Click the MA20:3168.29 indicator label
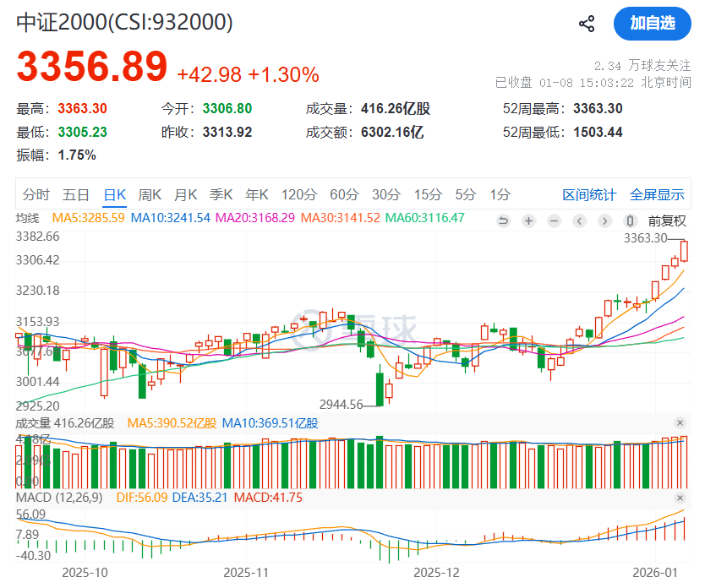Screen dimensions: 705x588 (x=255, y=218)
